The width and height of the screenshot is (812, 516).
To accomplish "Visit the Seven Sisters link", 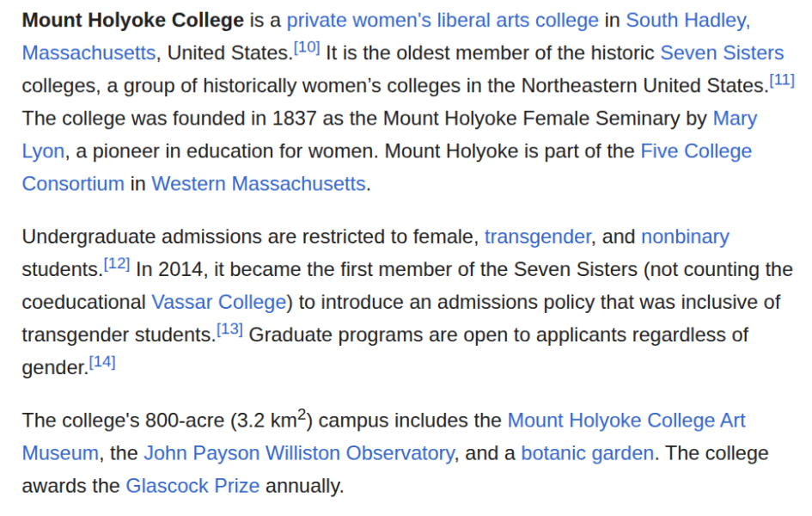I will tap(722, 53).
